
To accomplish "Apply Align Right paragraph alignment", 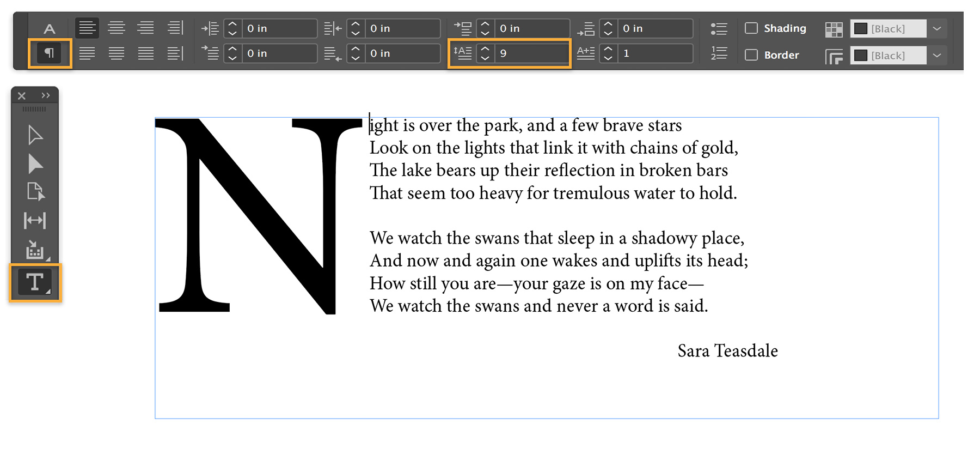I will 145,28.
